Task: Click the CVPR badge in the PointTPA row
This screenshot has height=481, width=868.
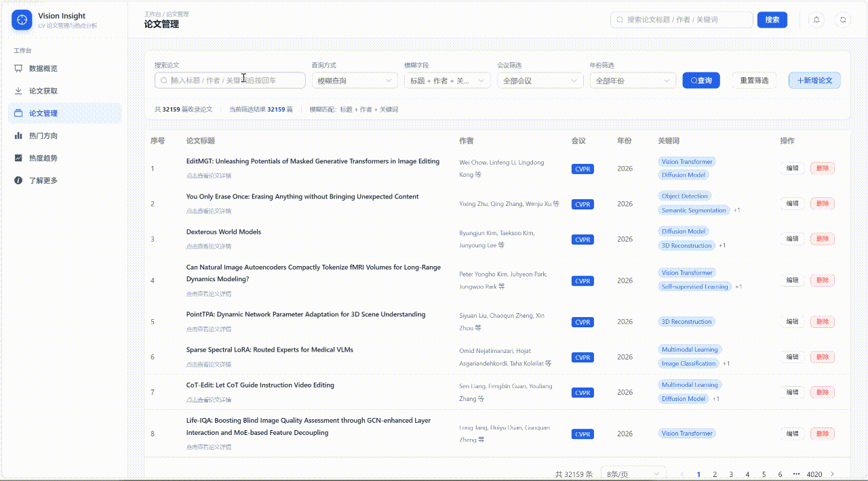Action: click(x=583, y=322)
